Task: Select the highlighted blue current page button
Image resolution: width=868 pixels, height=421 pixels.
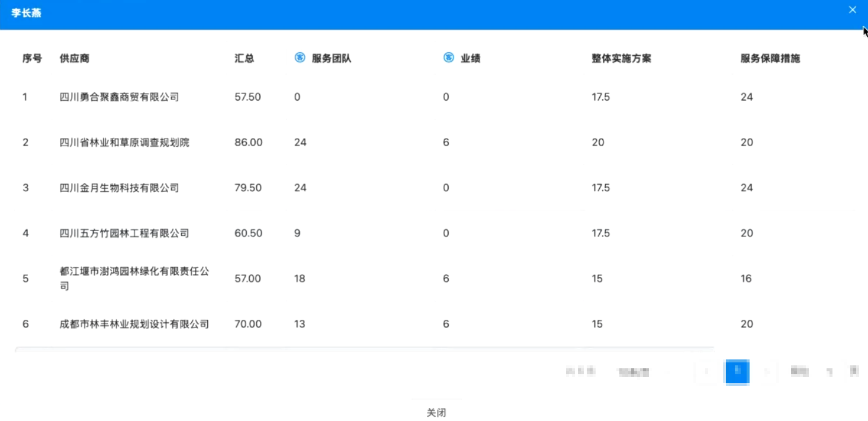Action: (x=737, y=372)
